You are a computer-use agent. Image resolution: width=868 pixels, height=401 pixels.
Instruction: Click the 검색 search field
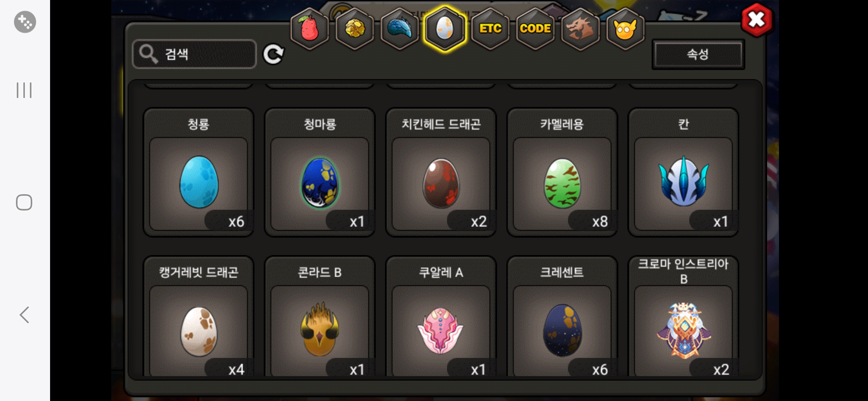[194, 54]
